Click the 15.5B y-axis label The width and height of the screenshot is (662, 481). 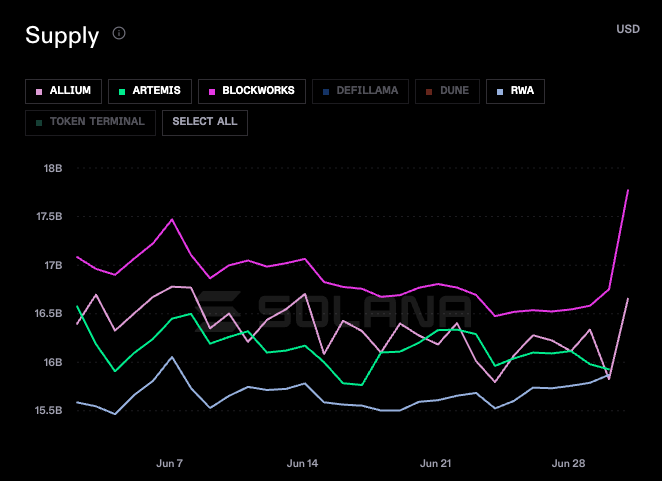pyautogui.click(x=48, y=410)
